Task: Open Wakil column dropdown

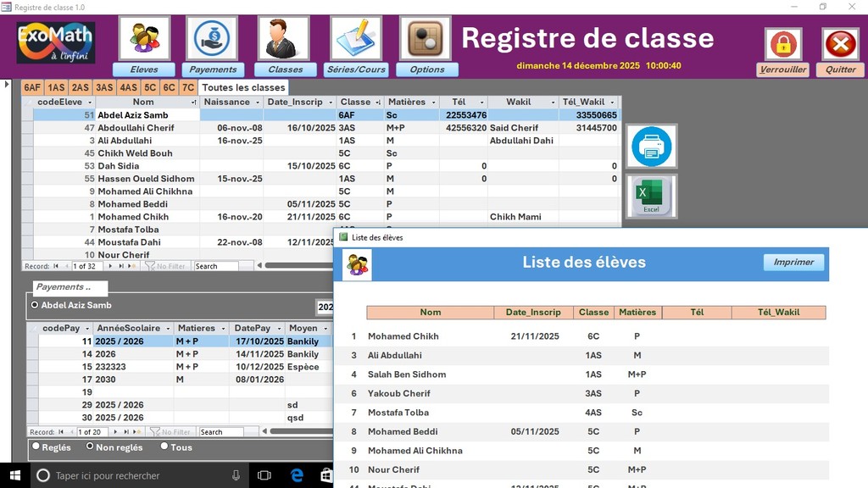Action: [553, 103]
